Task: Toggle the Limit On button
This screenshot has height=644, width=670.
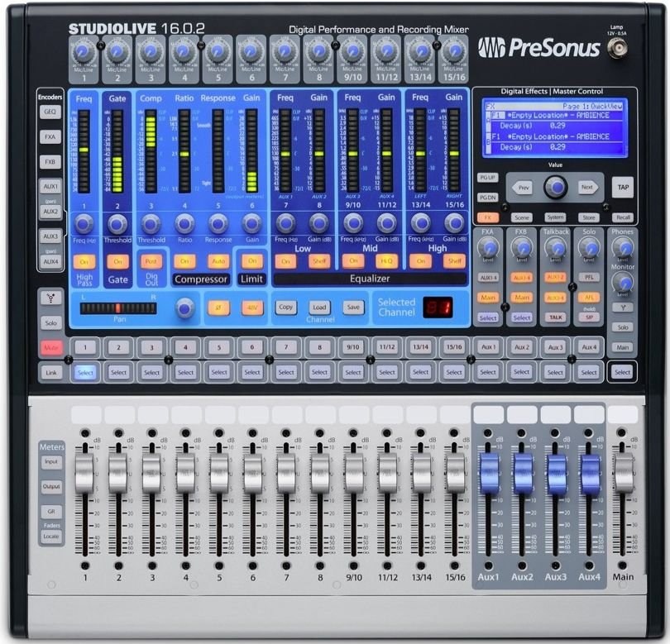Action: tap(252, 260)
